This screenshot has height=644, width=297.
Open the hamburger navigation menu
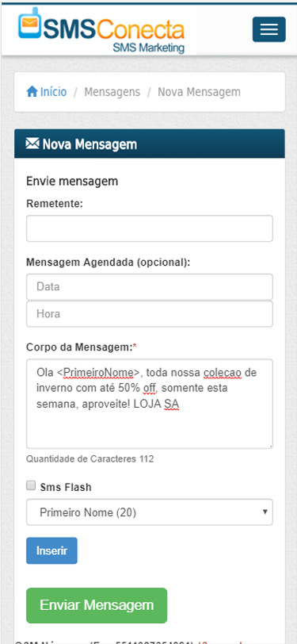point(268,29)
